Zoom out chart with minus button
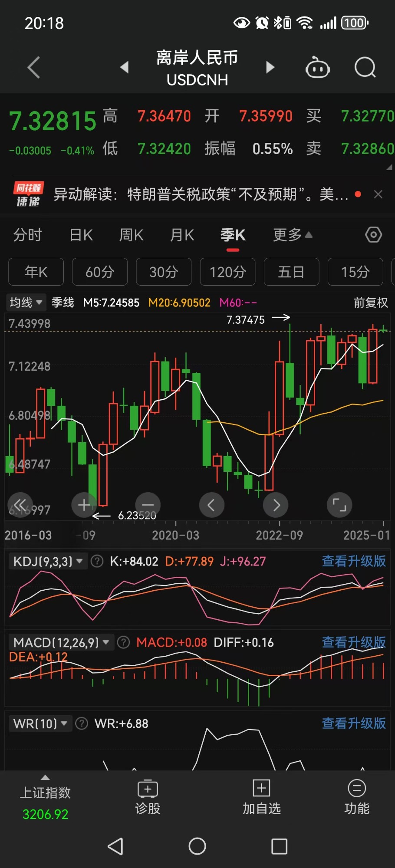Image resolution: width=395 pixels, height=868 pixels. pos(148,505)
